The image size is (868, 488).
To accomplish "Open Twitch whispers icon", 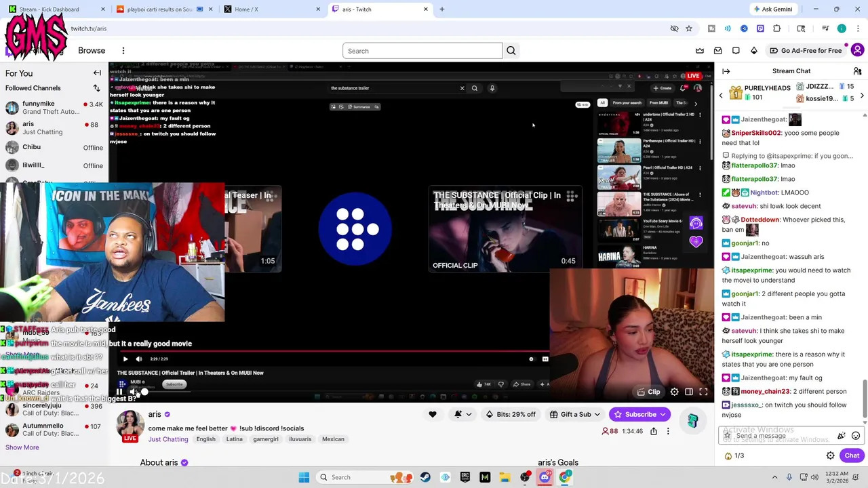I will coord(736,51).
